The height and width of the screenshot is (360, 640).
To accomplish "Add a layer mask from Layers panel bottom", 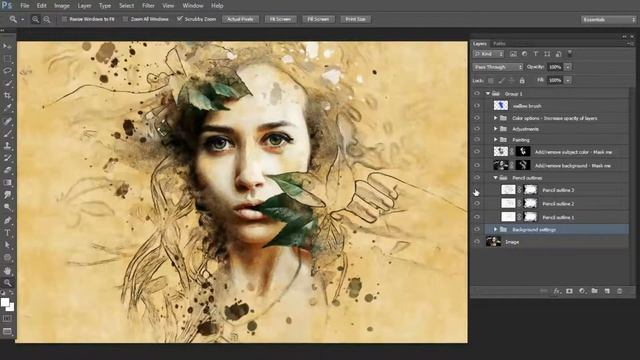I will (569, 291).
